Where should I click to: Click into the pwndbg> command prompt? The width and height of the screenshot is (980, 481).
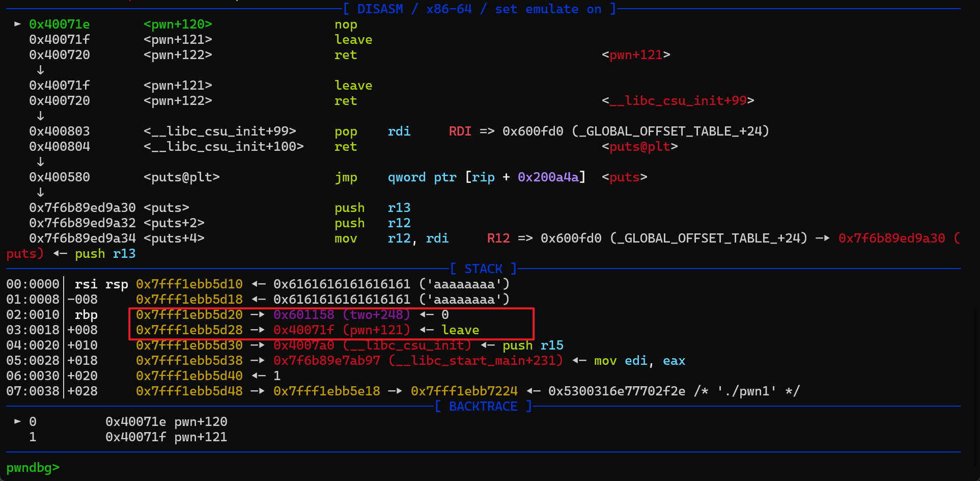(33, 467)
